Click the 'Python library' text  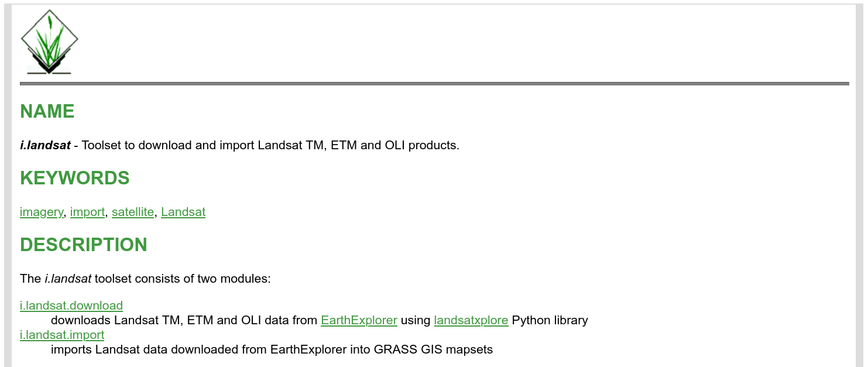(x=550, y=320)
